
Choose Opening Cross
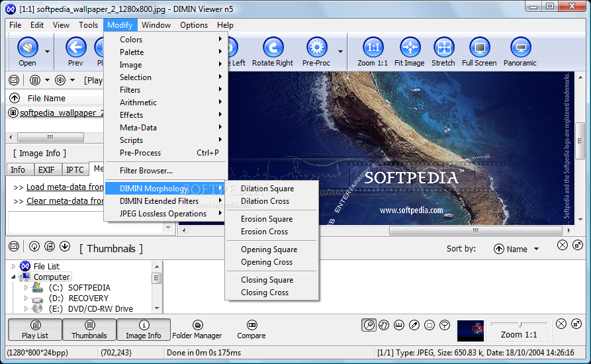pyautogui.click(x=272, y=262)
